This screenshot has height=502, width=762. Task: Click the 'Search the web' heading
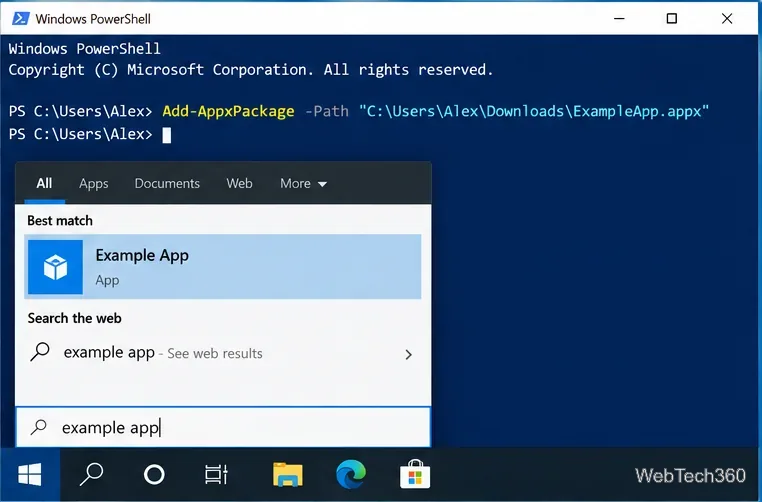[74, 318]
